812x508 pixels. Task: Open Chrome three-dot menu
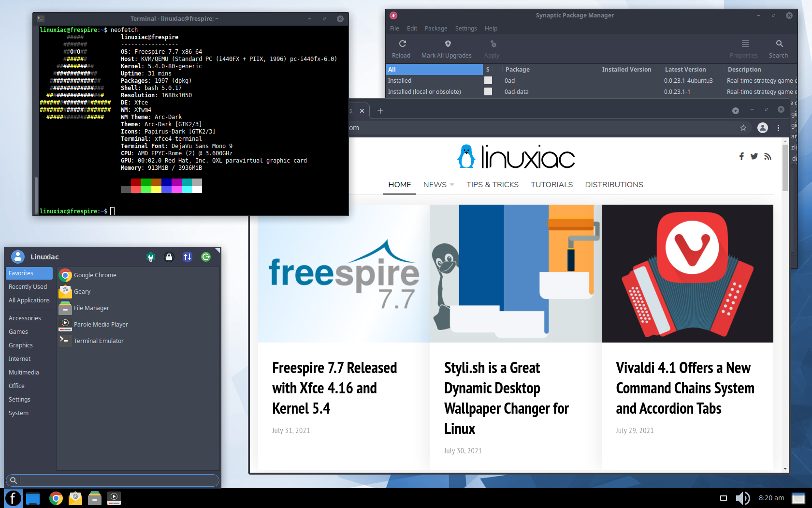(778, 128)
